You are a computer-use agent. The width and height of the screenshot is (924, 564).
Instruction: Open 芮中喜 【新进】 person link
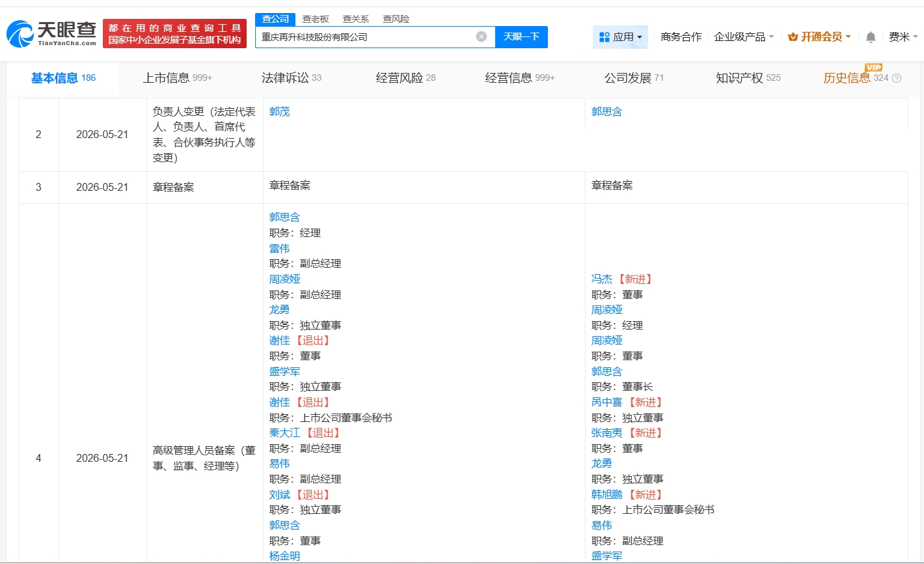point(607,402)
